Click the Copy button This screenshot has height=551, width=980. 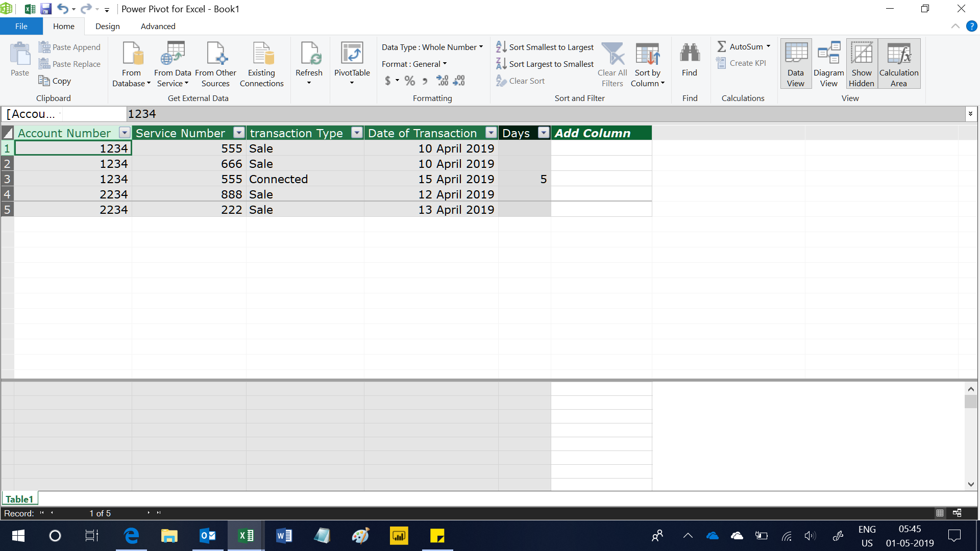pyautogui.click(x=55, y=81)
